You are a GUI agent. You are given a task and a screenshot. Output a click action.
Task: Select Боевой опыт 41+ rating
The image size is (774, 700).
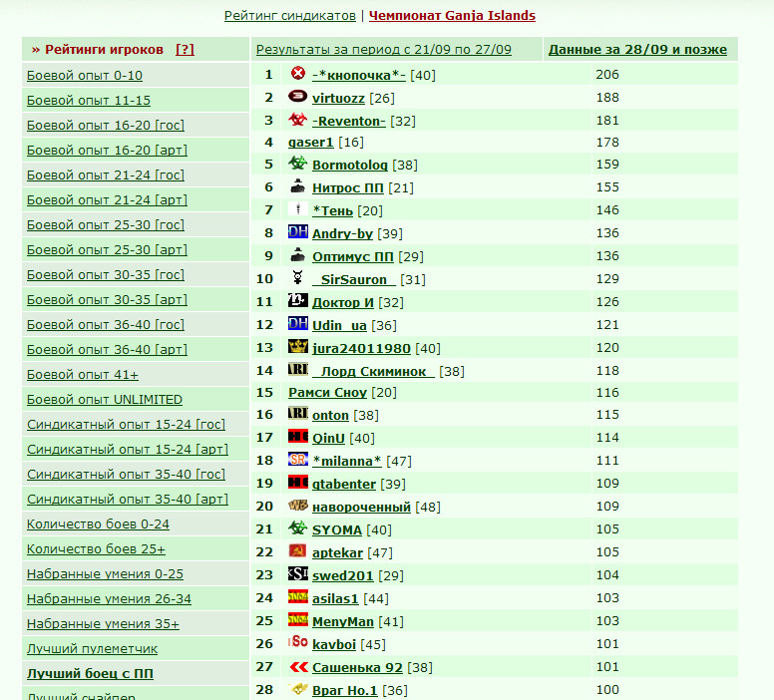83,375
